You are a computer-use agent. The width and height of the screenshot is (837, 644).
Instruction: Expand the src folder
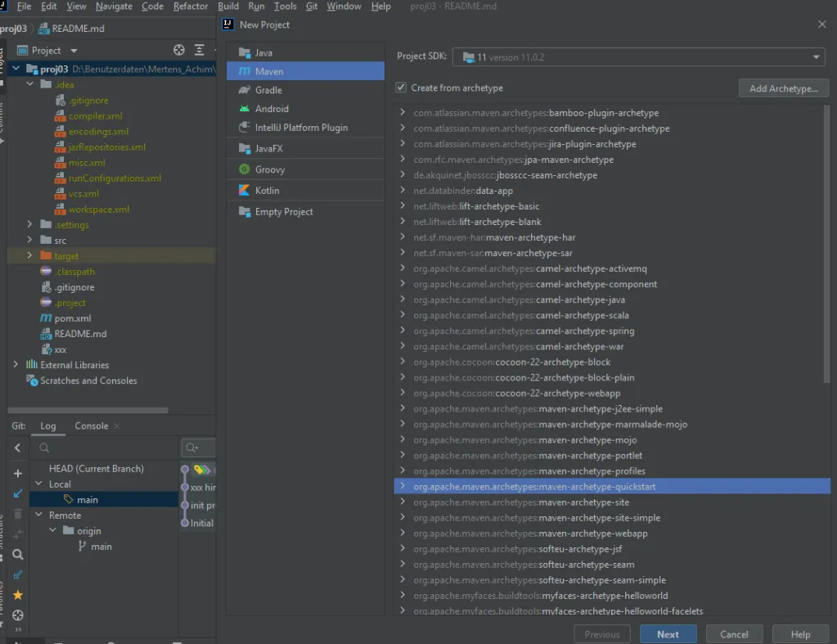point(30,241)
